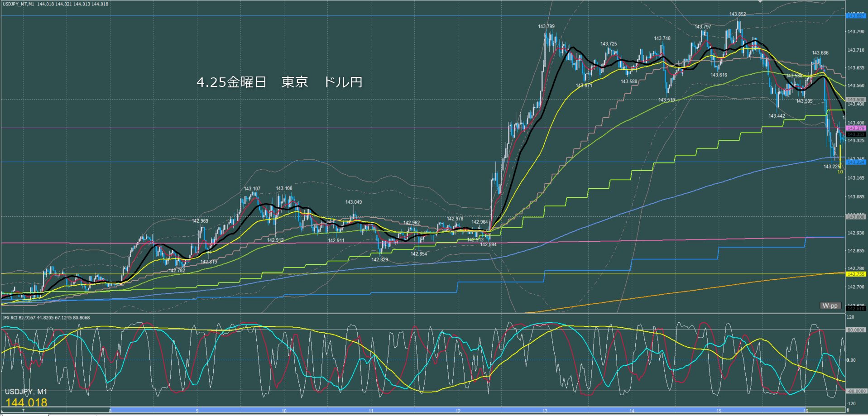Click the 143.799 peak price label
The width and height of the screenshot is (868, 416).
546,27
